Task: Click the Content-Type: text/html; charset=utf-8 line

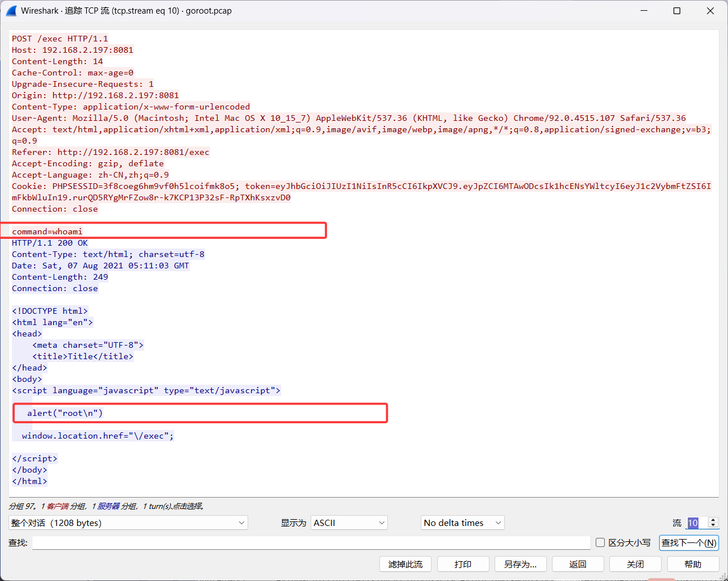Action: (108, 254)
